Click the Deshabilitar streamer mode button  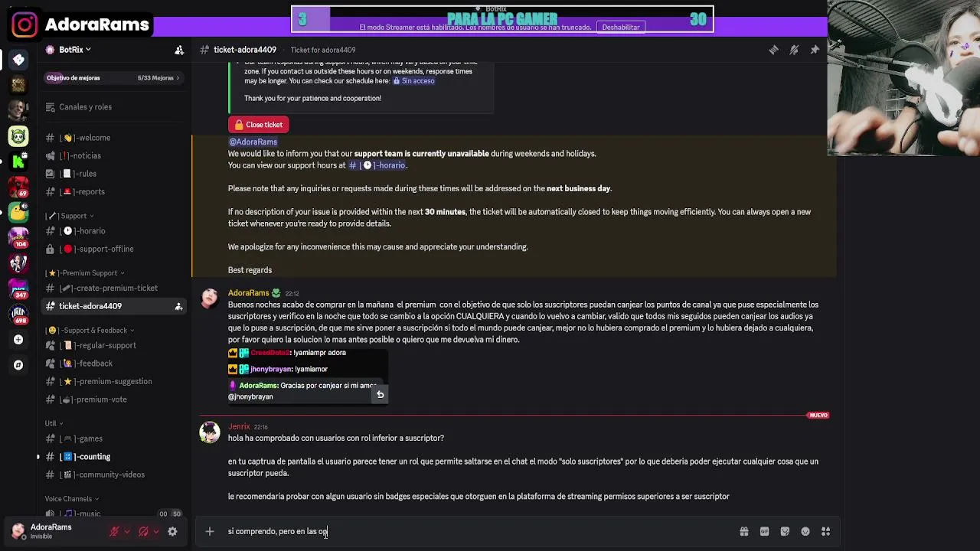pos(621,27)
